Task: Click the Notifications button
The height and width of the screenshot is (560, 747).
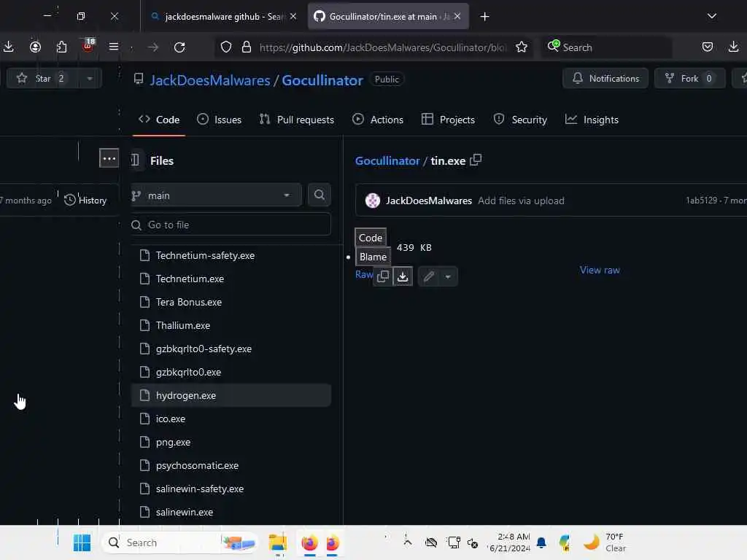Action: click(605, 79)
